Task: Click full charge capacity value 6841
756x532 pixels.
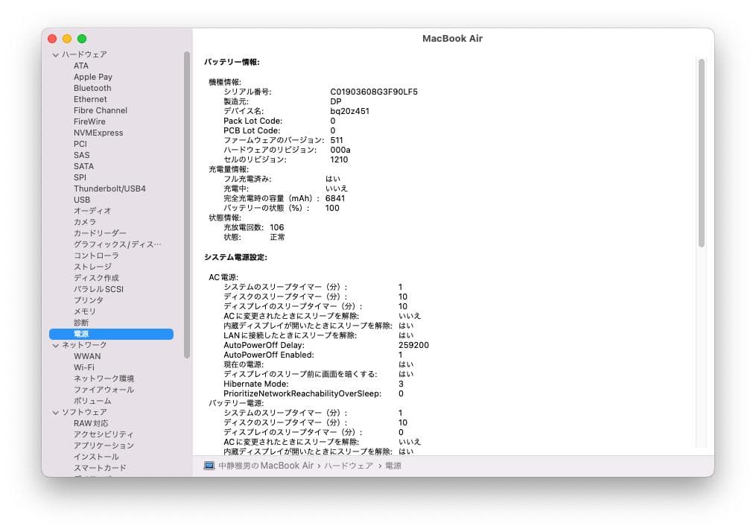Action: click(335, 198)
